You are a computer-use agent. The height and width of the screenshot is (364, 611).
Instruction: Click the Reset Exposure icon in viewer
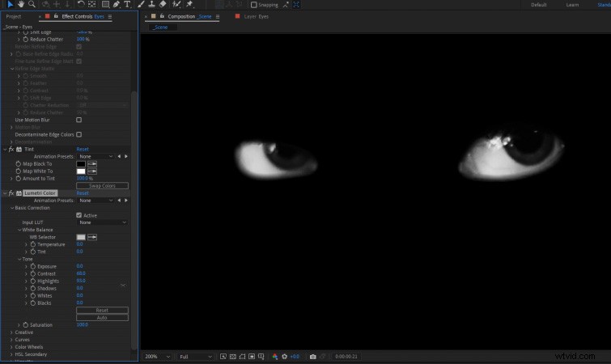(284, 357)
